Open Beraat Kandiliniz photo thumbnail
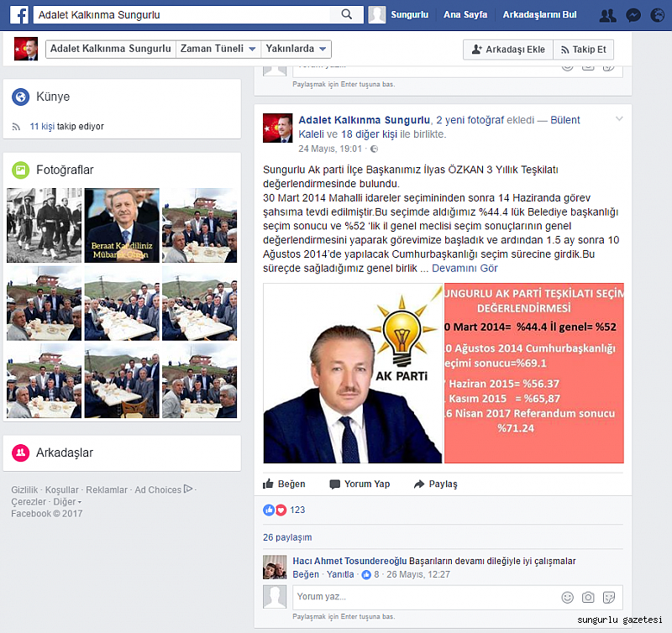672x633 pixels. (122, 225)
